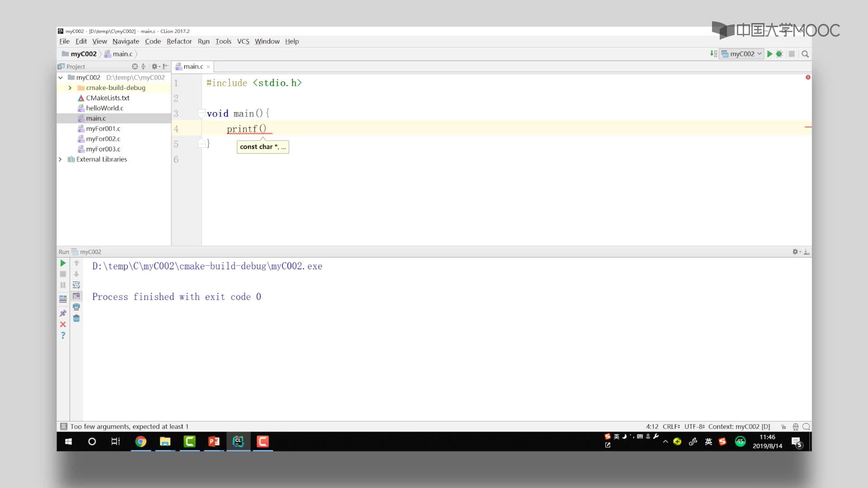The width and height of the screenshot is (868, 488).
Task: Open the Code menu
Action: (153, 41)
